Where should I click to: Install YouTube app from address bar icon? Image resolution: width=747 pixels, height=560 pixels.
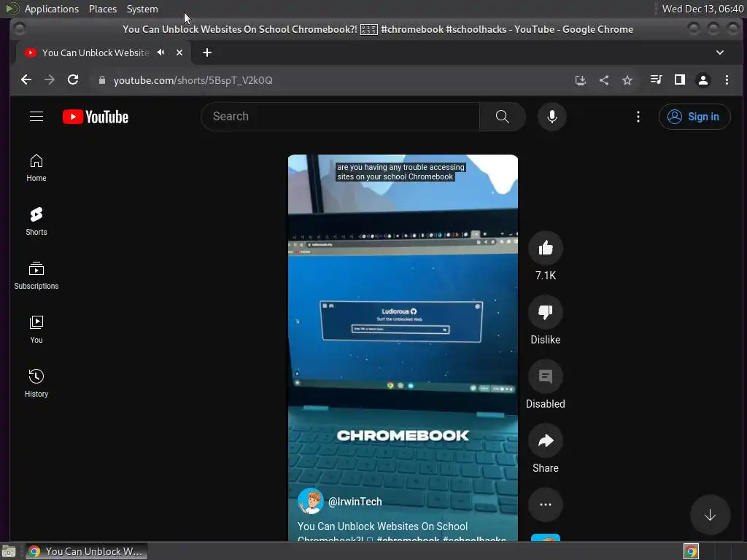[580, 80]
